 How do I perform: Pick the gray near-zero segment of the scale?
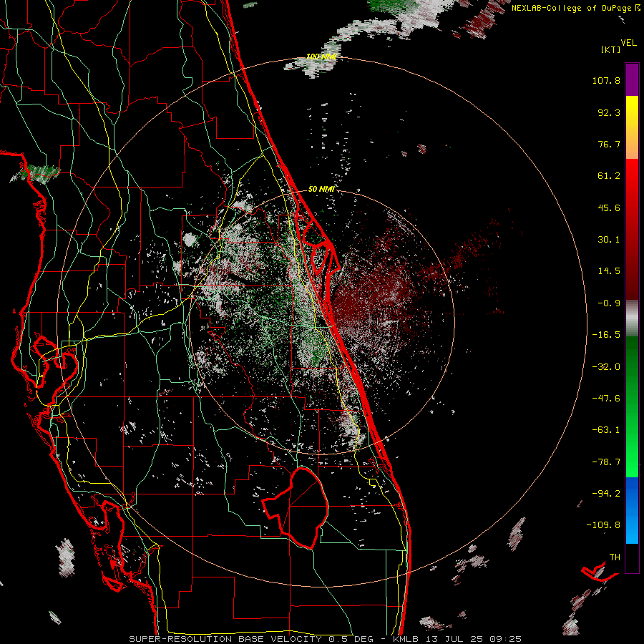tap(632, 318)
